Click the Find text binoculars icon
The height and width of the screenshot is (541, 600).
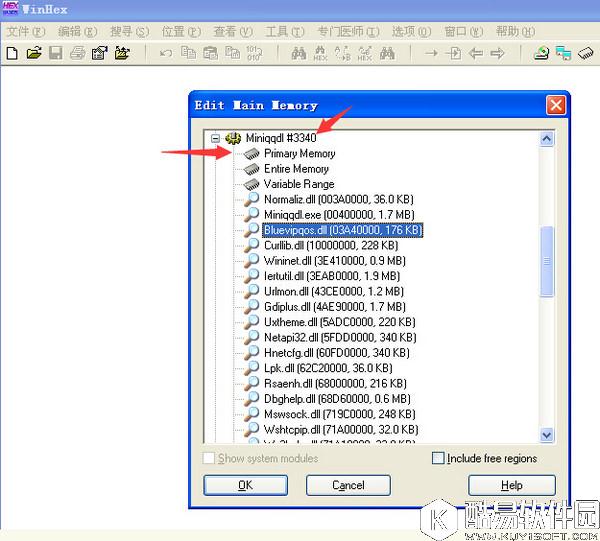pyautogui.click(x=298, y=53)
